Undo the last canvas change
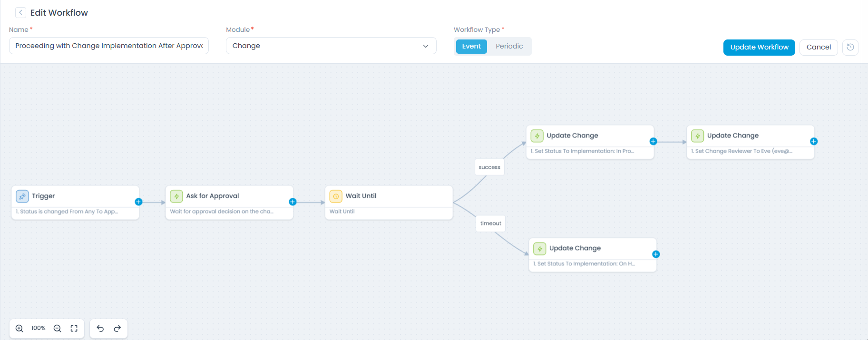 click(x=100, y=329)
